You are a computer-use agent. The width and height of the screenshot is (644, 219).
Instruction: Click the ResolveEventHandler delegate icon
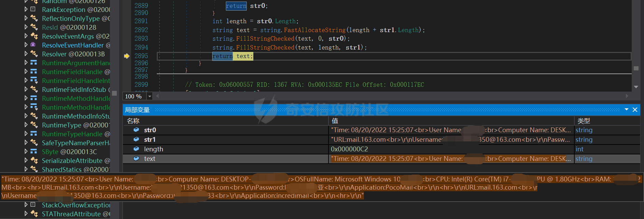pos(33,45)
